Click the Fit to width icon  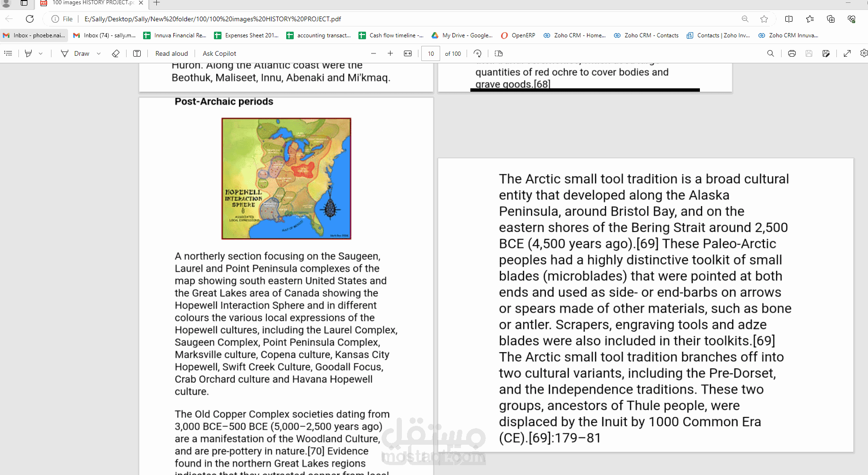tap(408, 53)
